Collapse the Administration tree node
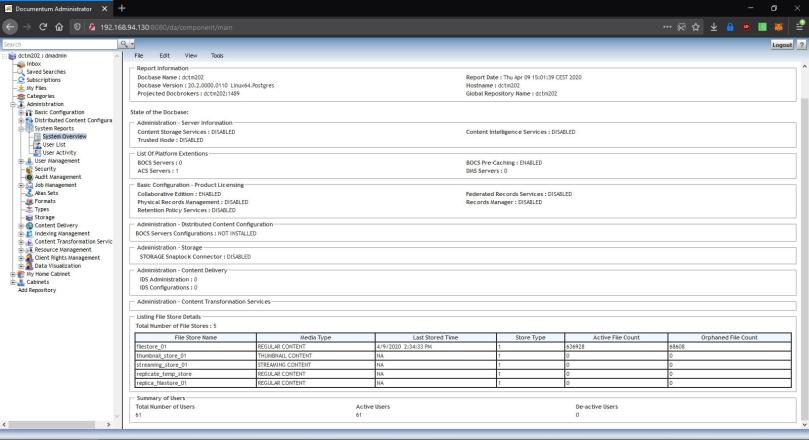This screenshot has width=809, height=440. pyautogui.click(x=13, y=104)
